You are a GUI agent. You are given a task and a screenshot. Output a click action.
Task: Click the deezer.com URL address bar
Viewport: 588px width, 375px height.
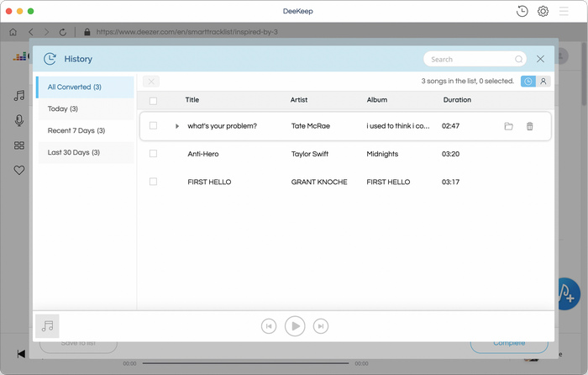187,32
